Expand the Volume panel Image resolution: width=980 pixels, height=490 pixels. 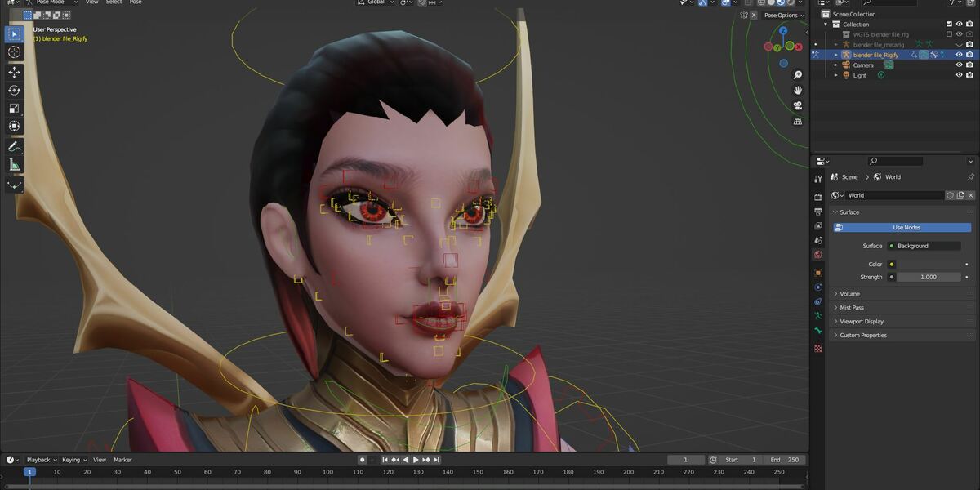coord(903,293)
